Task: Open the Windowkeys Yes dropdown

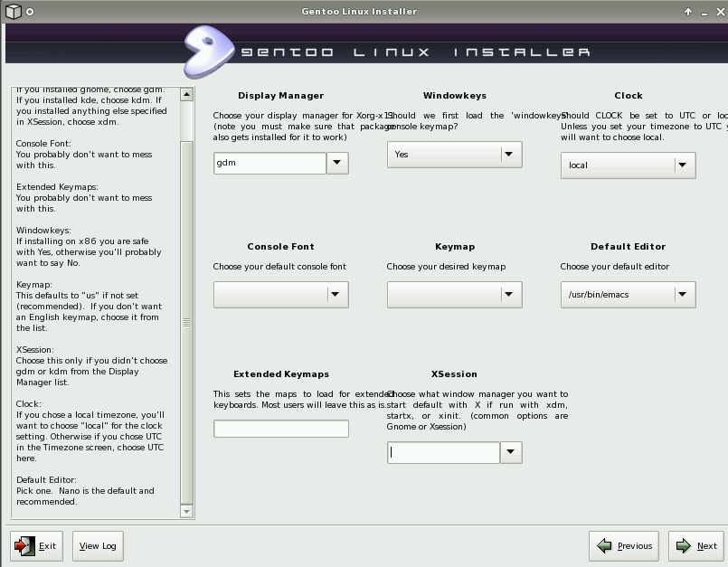Action: click(455, 154)
